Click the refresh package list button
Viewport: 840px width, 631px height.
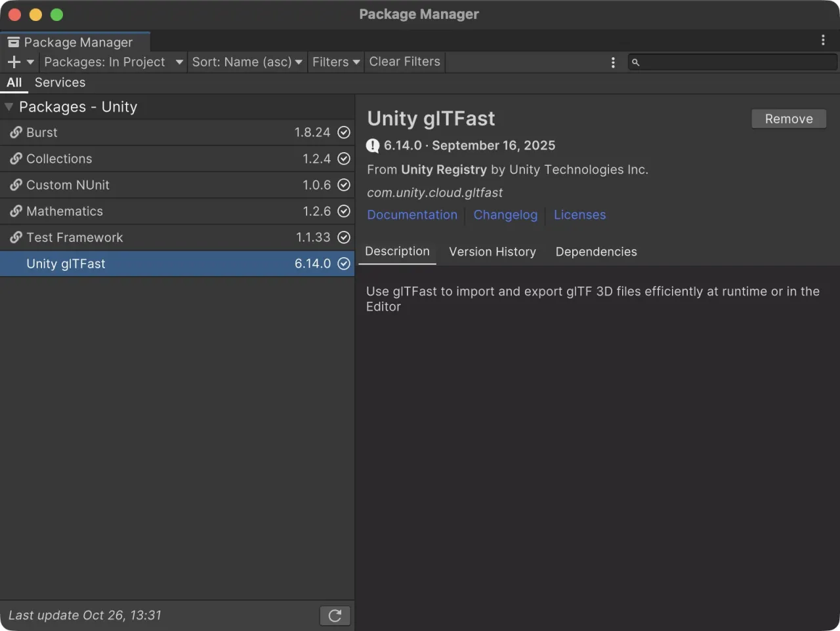pos(335,616)
